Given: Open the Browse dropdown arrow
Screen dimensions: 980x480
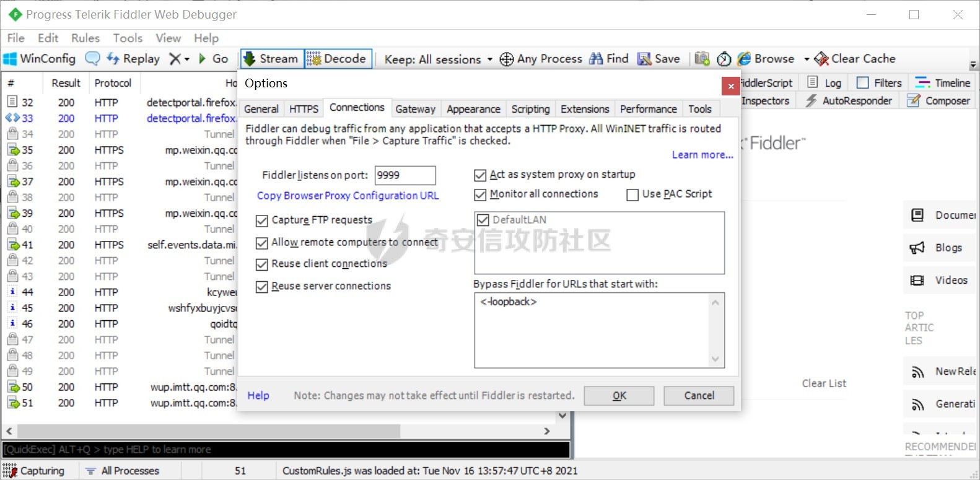Looking at the screenshot, I should (x=807, y=59).
